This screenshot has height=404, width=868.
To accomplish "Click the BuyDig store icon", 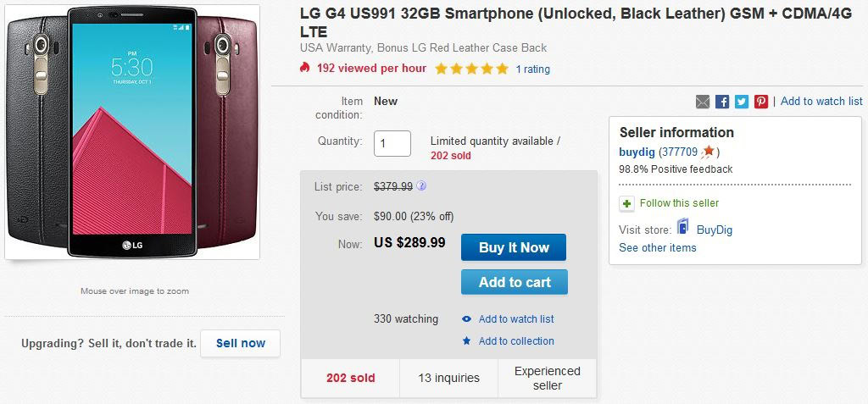I will tap(683, 228).
